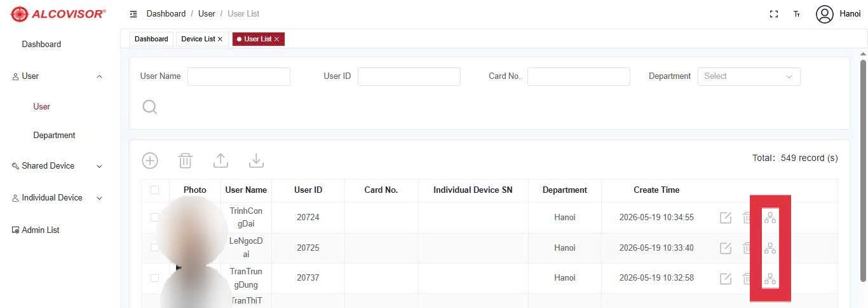The width and height of the screenshot is (868, 308).
Task: Click the download export icon
Action: pyautogui.click(x=256, y=160)
